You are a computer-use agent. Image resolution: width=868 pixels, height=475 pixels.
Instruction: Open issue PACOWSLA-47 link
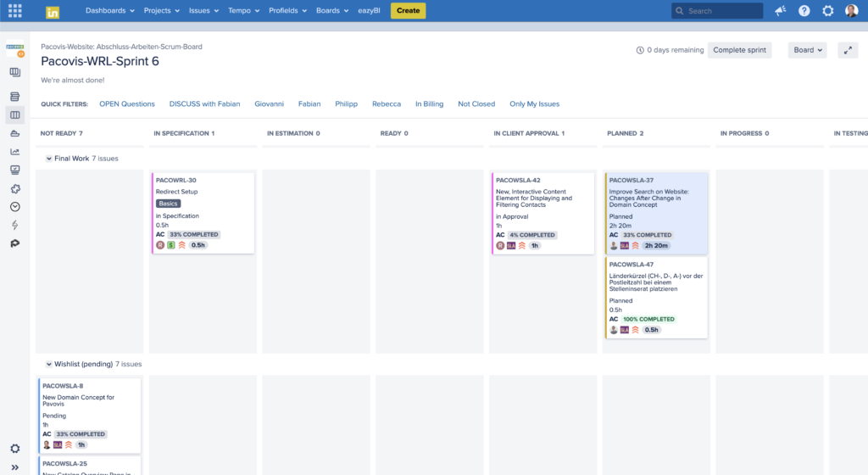[631, 265]
